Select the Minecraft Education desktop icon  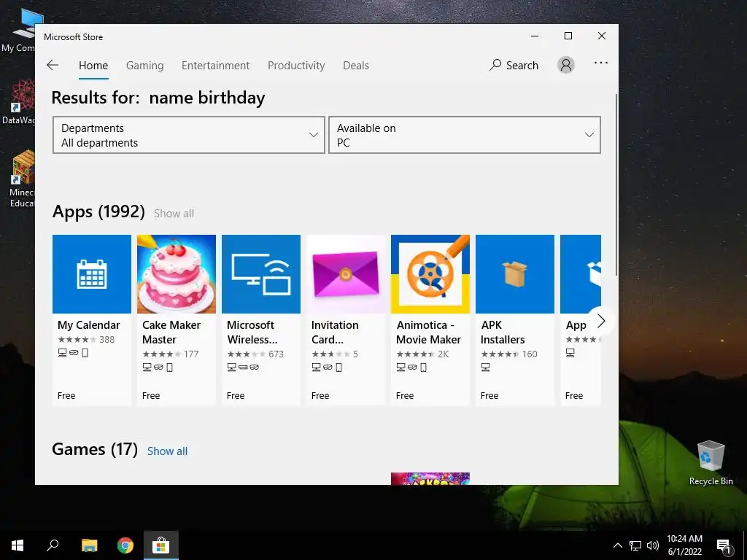tap(22, 179)
